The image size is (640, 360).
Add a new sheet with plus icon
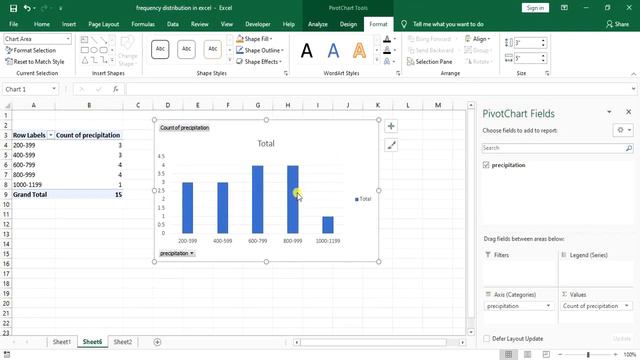(157, 342)
